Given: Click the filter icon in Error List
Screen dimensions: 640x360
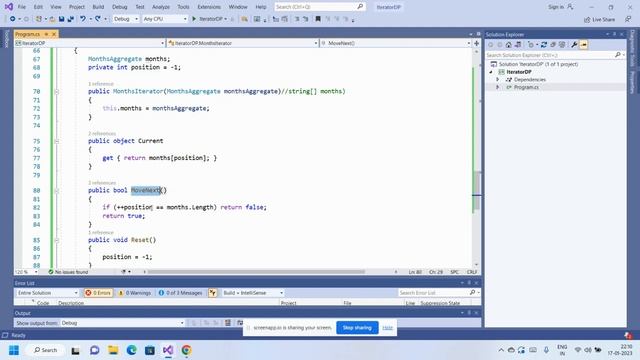Looking at the screenshot, I should (213, 293).
